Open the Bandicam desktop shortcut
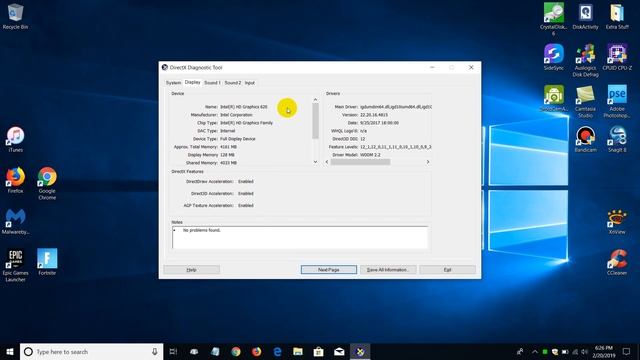Screen dimensions: 640x360 (585, 139)
